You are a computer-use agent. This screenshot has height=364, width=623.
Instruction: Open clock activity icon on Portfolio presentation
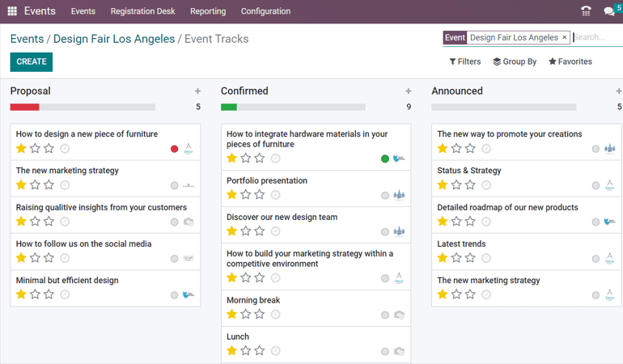pos(276,195)
